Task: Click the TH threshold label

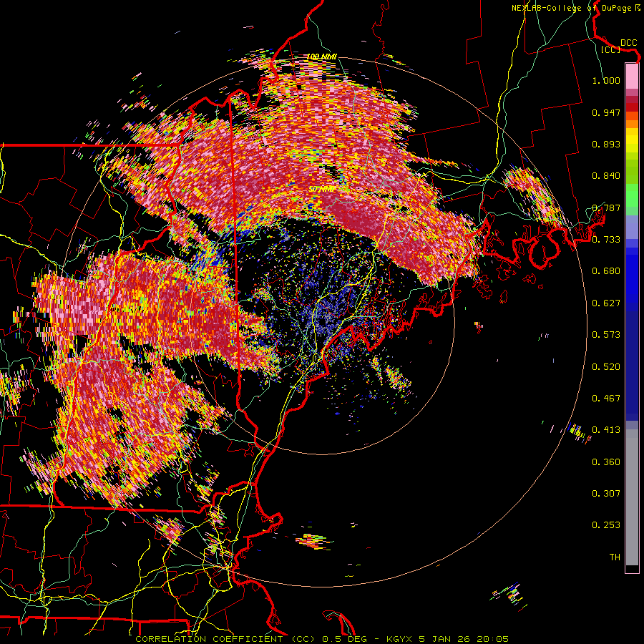Action: 615,557
